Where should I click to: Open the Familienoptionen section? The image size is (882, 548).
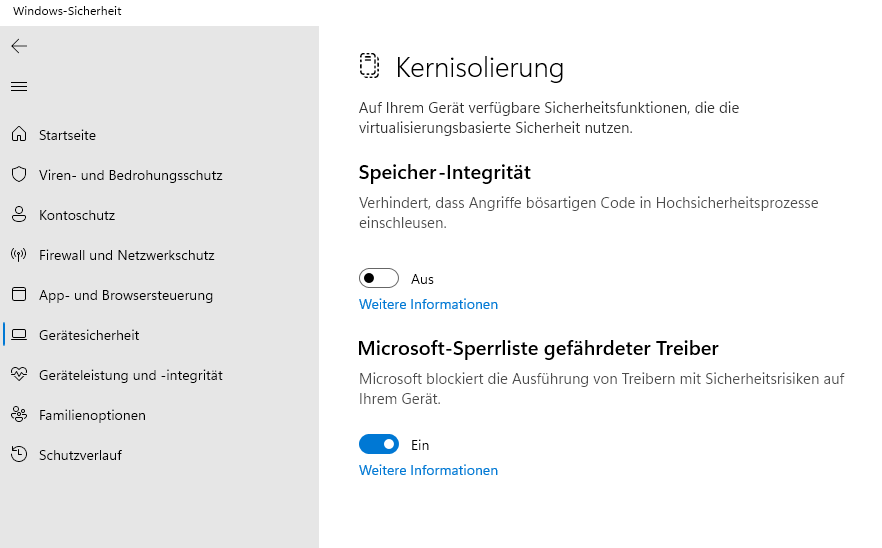click(x=92, y=415)
